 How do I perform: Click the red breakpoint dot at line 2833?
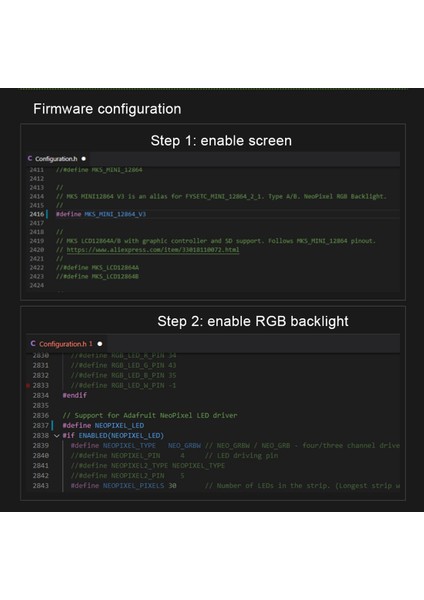(28, 385)
